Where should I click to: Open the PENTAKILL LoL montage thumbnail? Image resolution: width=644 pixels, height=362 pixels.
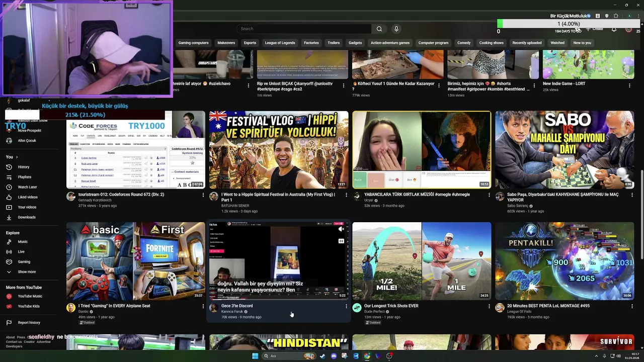click(x=565, y=261)
